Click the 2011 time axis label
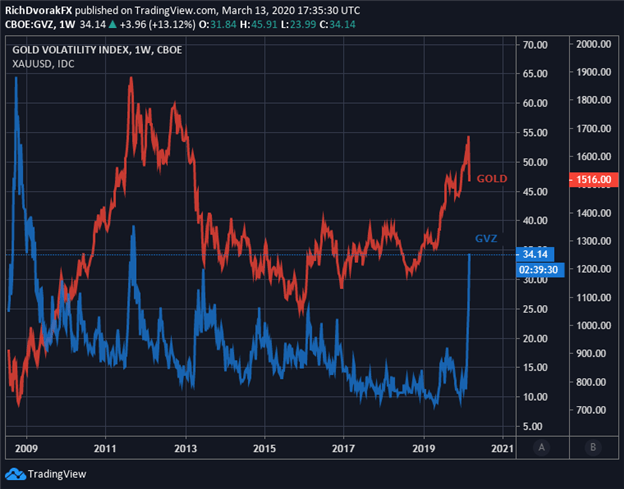Image resolution: width=624 pixels, height=489 pixels. [x=105, y=449]
